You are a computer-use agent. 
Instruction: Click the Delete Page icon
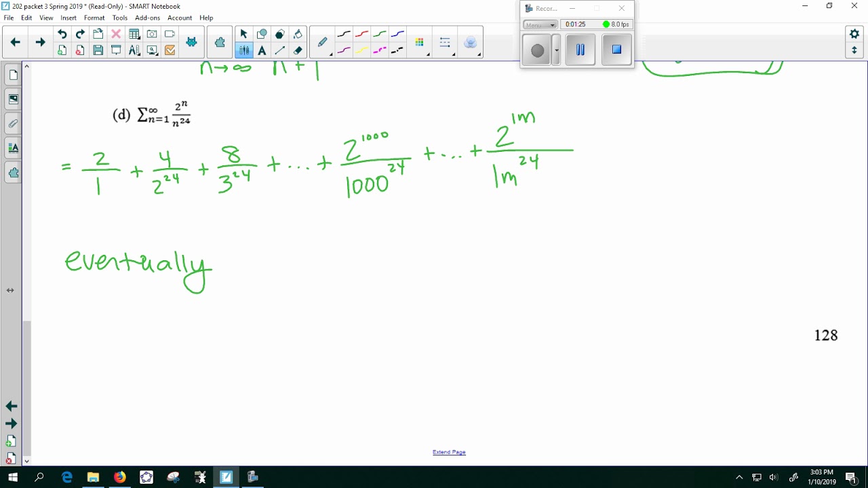[80, 50]
